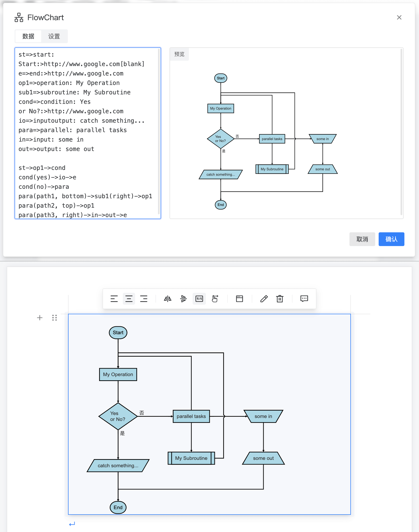Click the Start node in the document flowchart

(118, 333)
